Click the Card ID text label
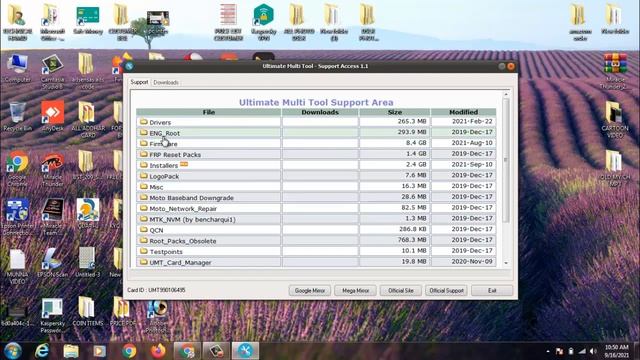The width and height of the screenshot is (640, 360). click(x=156, y=290)
